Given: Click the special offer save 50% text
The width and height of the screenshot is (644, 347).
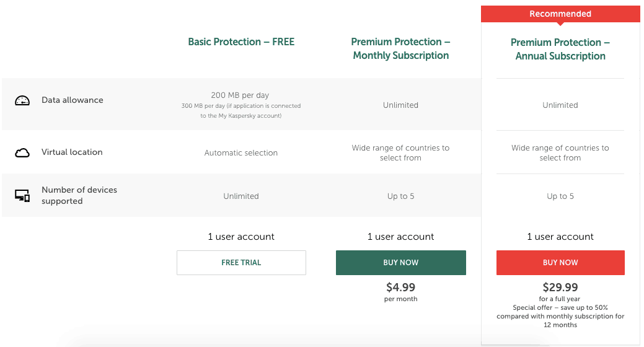Looking at the screenshot, I should click(x=560, y=316).
